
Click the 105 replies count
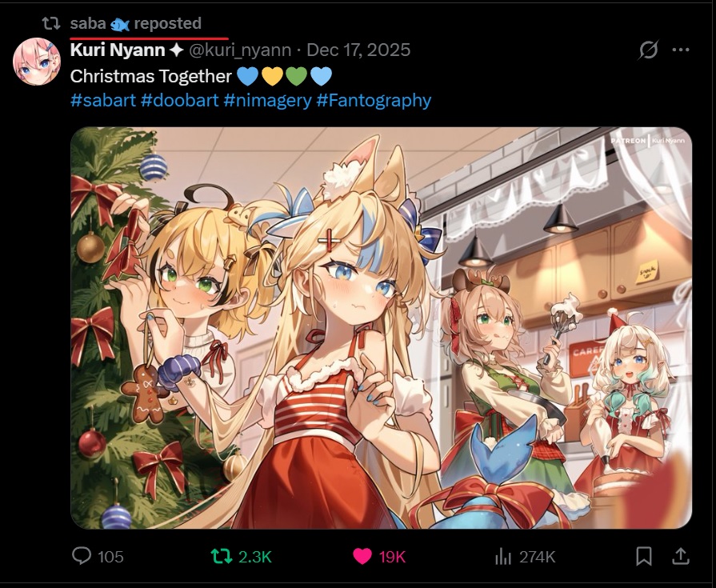[x=110, y=557]
